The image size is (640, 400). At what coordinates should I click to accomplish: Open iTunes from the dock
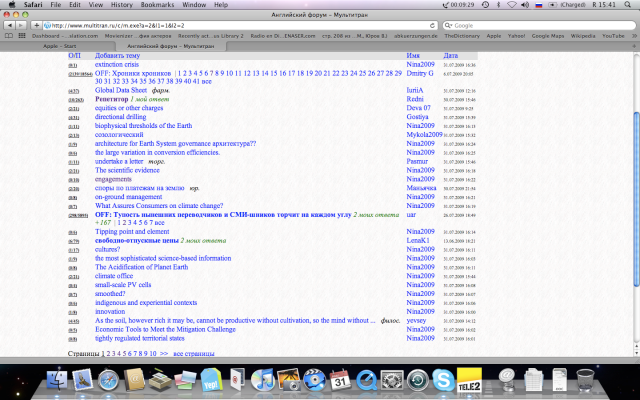tap(263, 380)
